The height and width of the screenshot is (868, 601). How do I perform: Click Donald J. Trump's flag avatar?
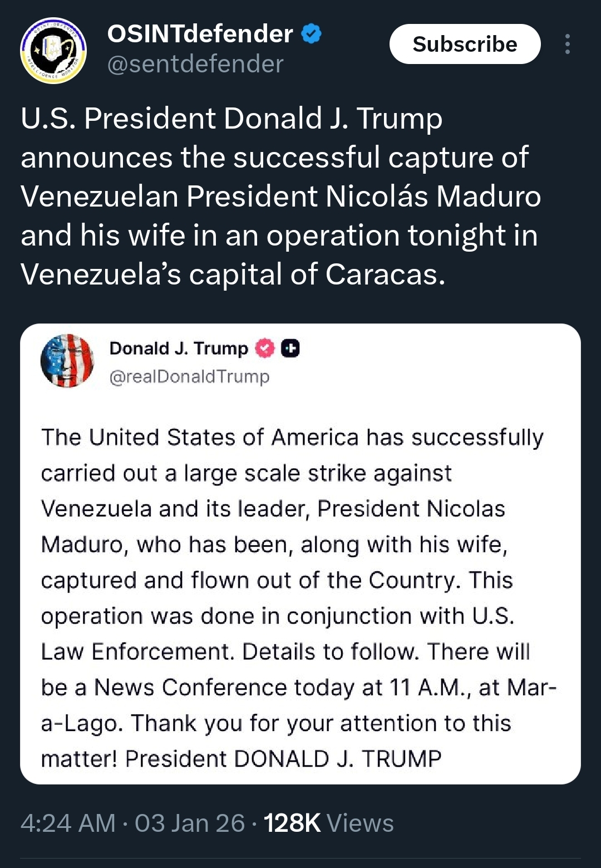tap(67, 361)
